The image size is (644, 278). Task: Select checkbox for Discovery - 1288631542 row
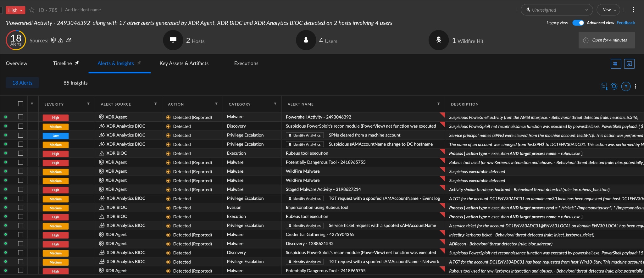coord(21,243)
